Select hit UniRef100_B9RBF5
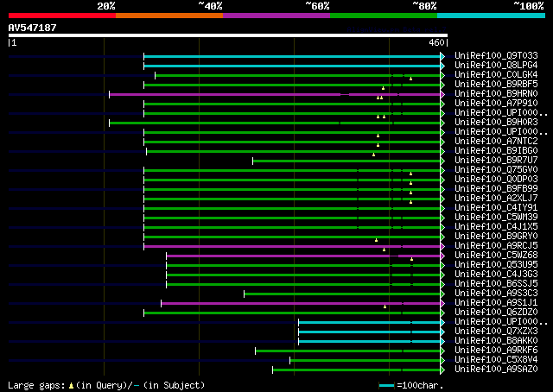 (496, 85)
